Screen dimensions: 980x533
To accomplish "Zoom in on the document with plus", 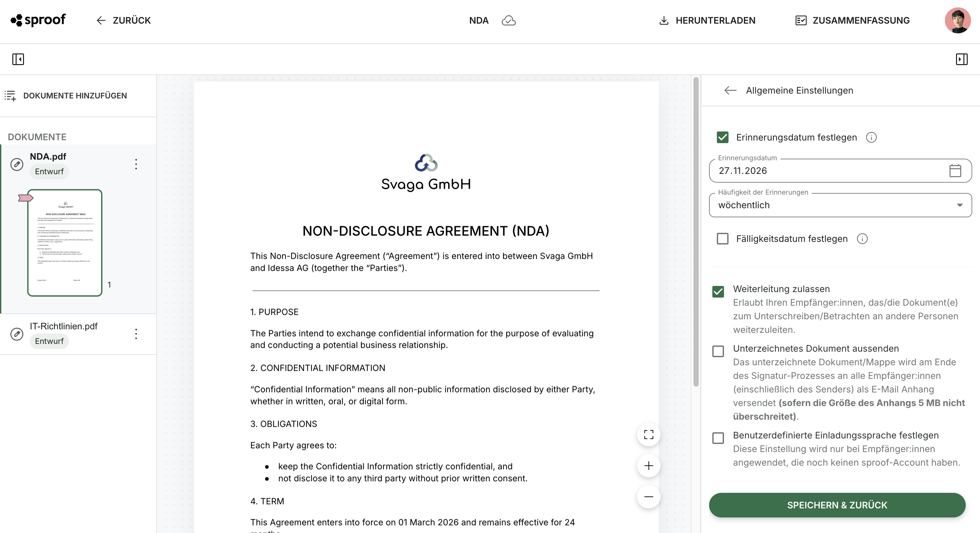I will click(x=649, y=466).
